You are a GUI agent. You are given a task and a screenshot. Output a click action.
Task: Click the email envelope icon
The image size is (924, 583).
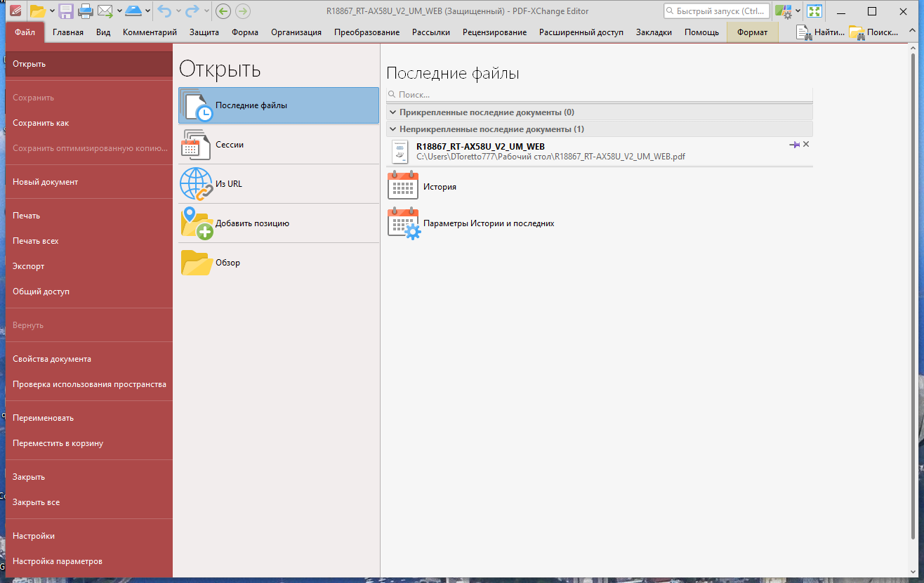[x=105, y=11]
